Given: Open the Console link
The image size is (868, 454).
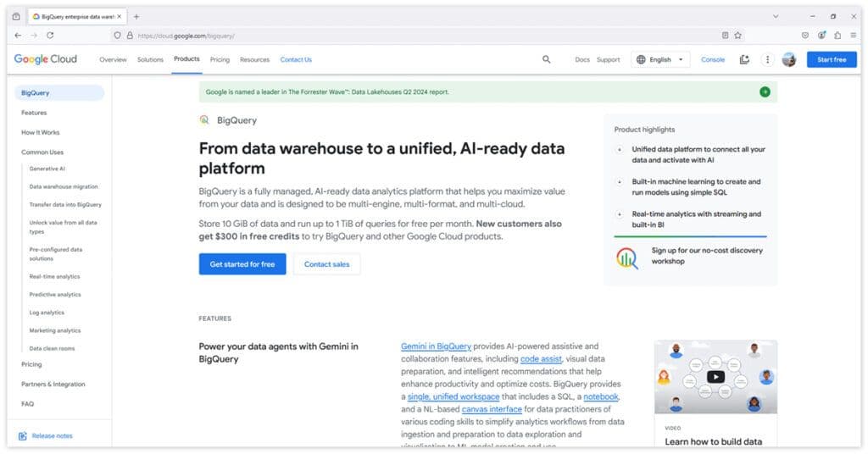Looking at the screenshot, I should point(712,59).
